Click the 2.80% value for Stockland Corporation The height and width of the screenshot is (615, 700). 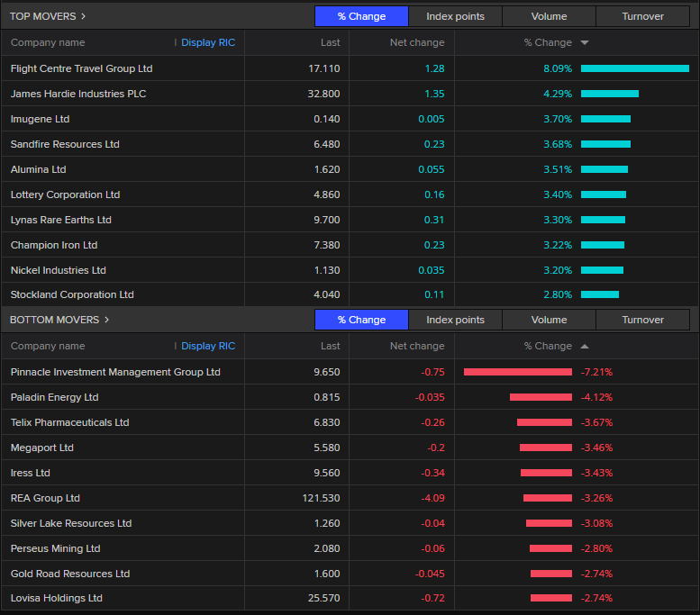coord(558,294)
